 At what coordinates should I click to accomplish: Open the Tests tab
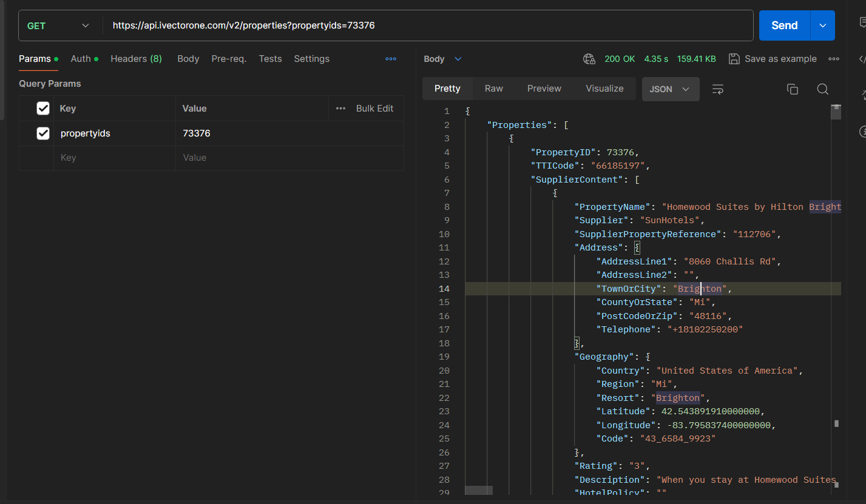(x=270, y=59)
